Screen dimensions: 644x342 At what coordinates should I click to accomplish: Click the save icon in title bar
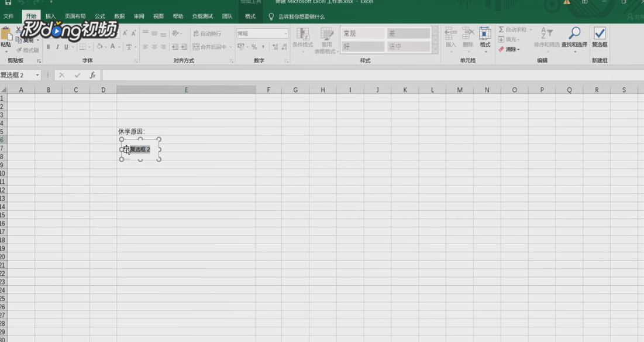point(8,2)
